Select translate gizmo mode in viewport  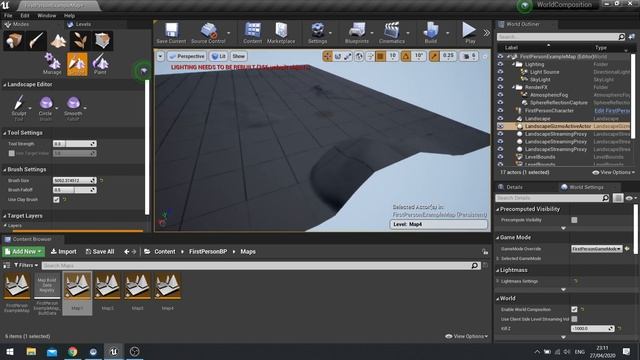[327, 56]
